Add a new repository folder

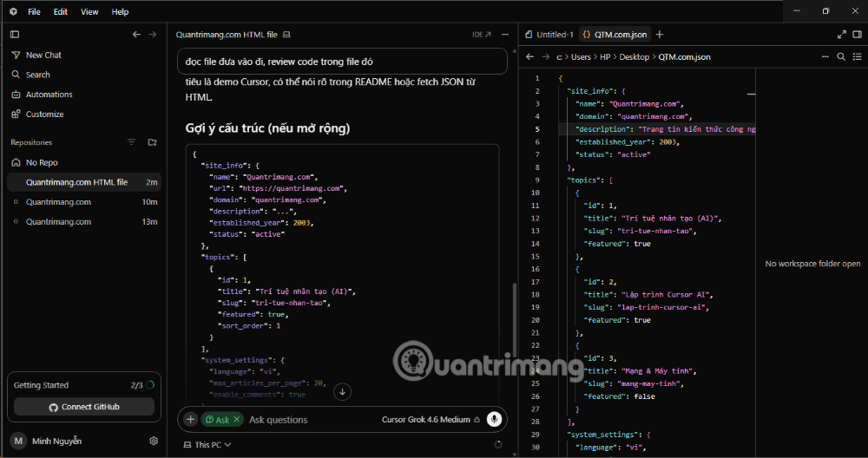pos(152,142)
